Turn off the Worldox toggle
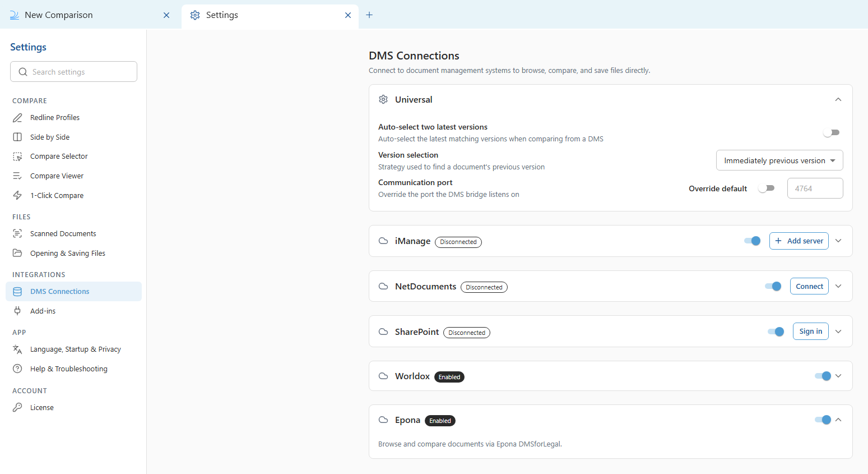Screen dimensions: 868x474 (823, 376)
